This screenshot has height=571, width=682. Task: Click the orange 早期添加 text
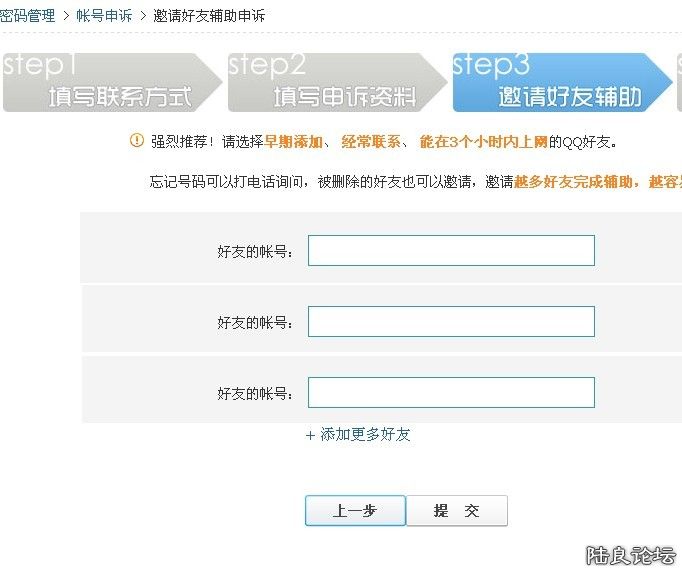click(293, 142)
